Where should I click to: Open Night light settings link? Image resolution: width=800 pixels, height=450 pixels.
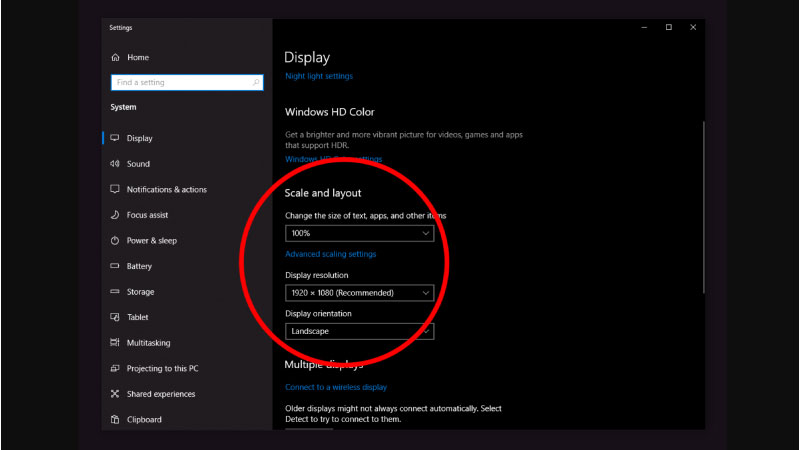(x=319, y=76)
